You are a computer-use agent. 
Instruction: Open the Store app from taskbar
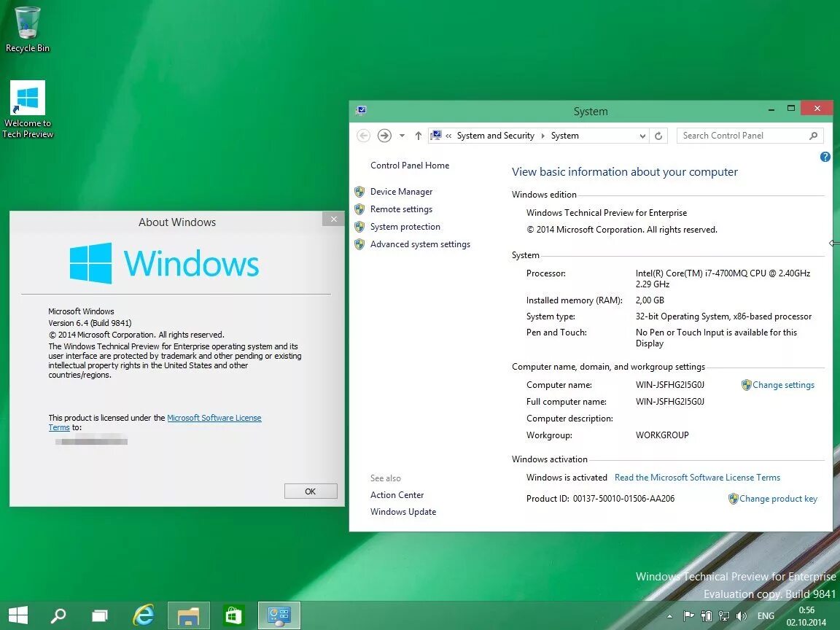[233, 615]
